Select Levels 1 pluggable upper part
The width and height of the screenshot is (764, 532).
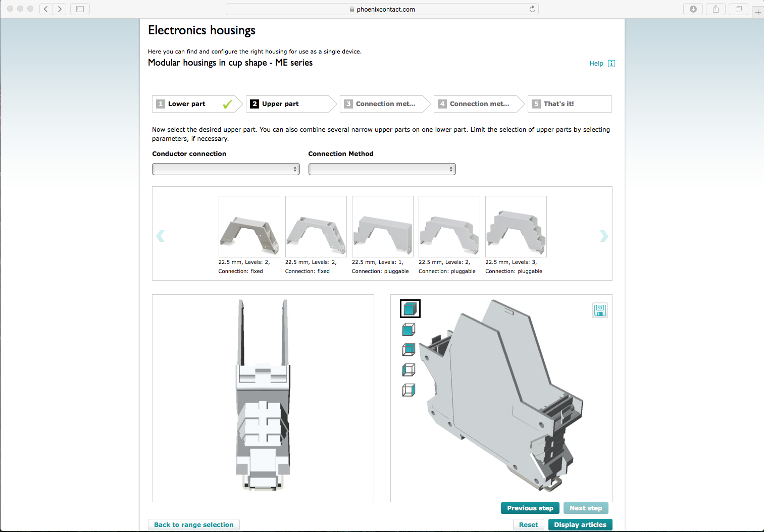pyautogui.click(x=383, y=227)
